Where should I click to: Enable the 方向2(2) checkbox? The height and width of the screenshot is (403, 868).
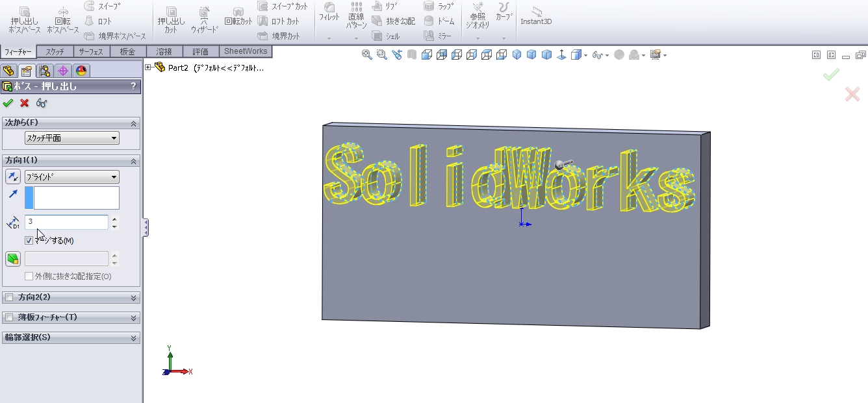(x=9, y=297)
